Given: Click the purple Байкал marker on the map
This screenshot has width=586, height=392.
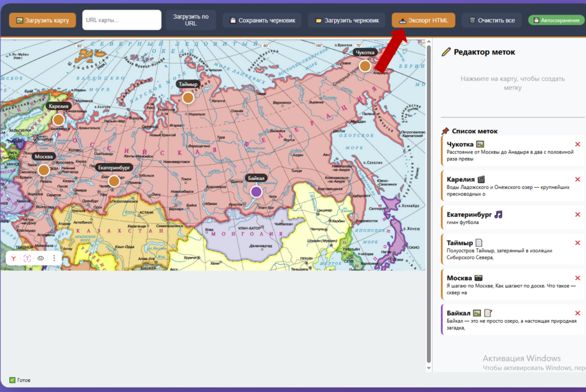Looking at the screenshot, I should point(256,192).
